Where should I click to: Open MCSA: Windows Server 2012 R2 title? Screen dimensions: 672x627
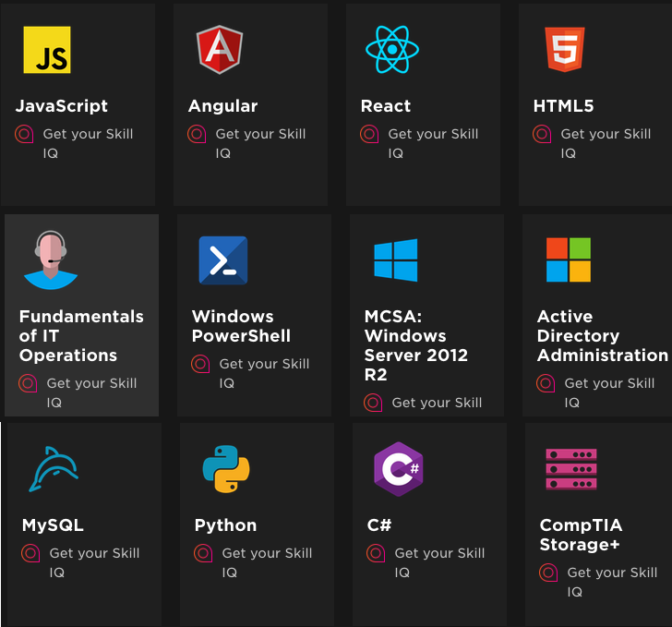tap(416, 345)
